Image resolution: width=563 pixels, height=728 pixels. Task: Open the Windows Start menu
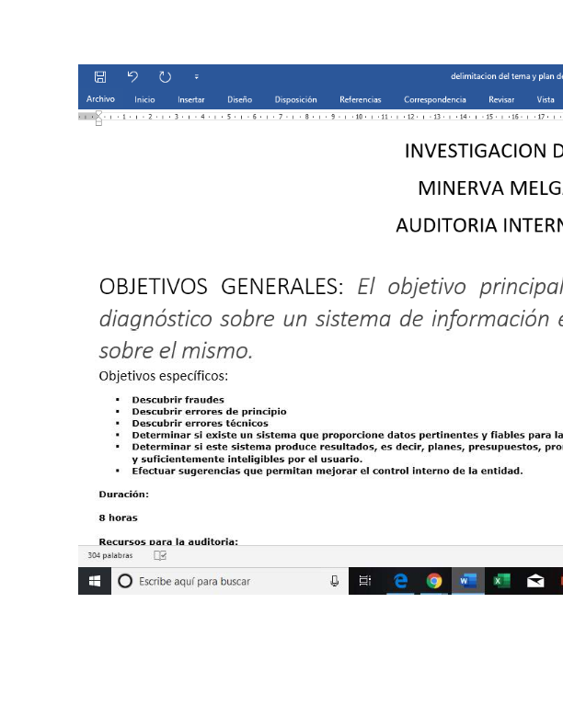click(x=95, y=581)
